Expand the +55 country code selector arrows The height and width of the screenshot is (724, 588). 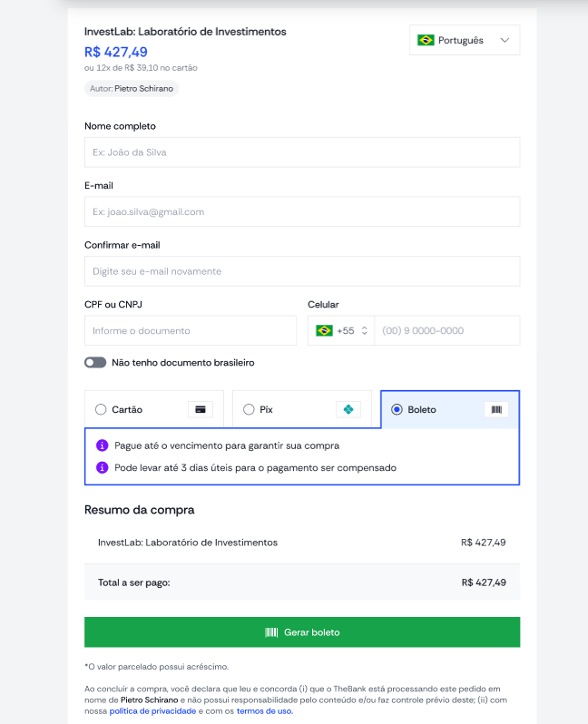[x=365, y=330]
